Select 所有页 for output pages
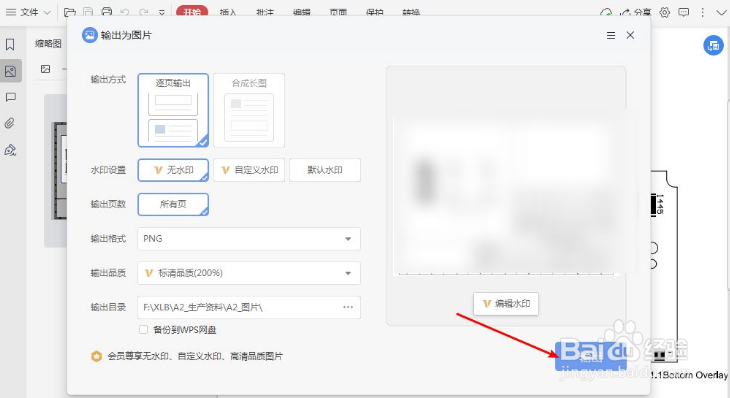Viewport: 730px width, 398px height. (173, 204)
